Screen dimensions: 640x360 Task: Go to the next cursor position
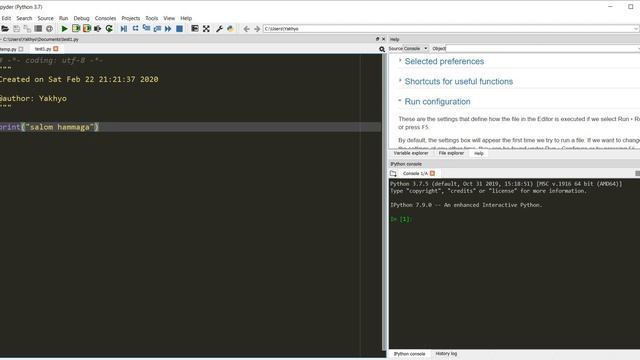coord(257,29)
